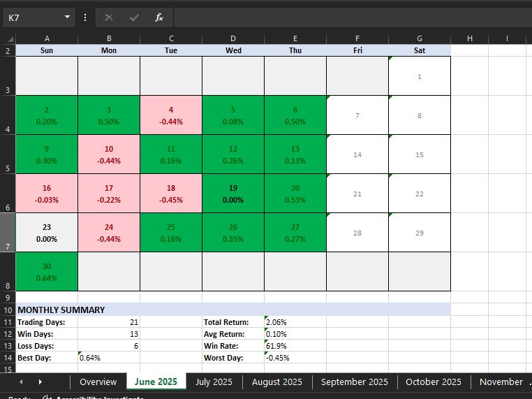The image size is (532, 399).
Task: Select the day 27 cell with 0.27%
Action: (x=295, y=233)
